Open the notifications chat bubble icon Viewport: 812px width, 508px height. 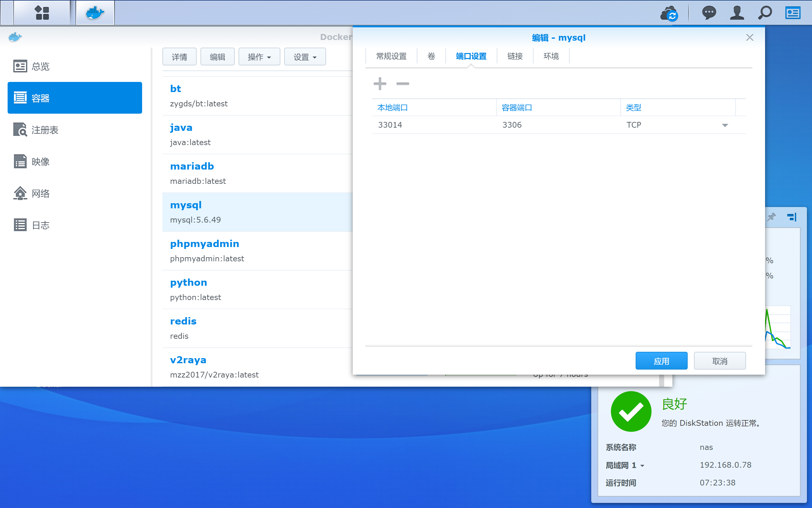709,13
